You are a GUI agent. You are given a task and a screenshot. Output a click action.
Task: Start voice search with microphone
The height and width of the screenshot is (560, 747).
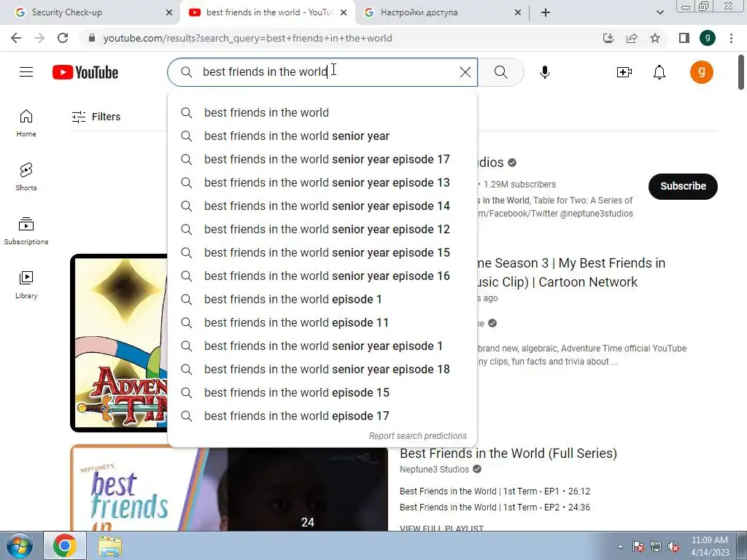click(x=544, y=72)
